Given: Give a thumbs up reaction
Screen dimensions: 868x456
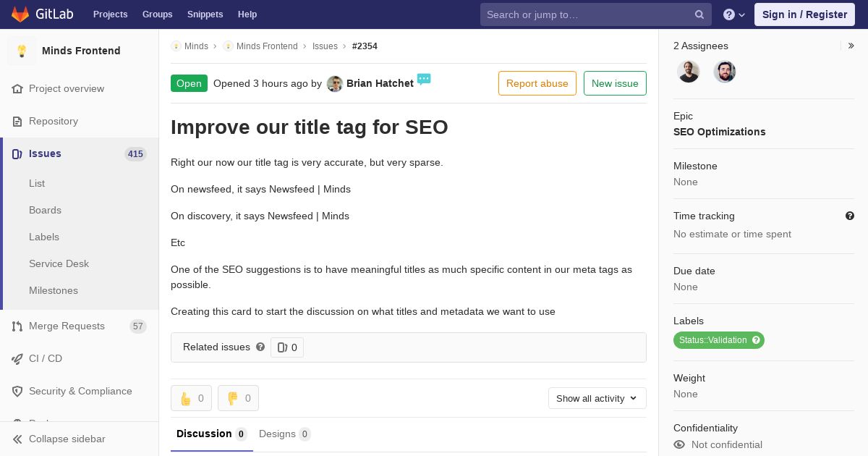Looking at the screenshot, I should 192,398.
